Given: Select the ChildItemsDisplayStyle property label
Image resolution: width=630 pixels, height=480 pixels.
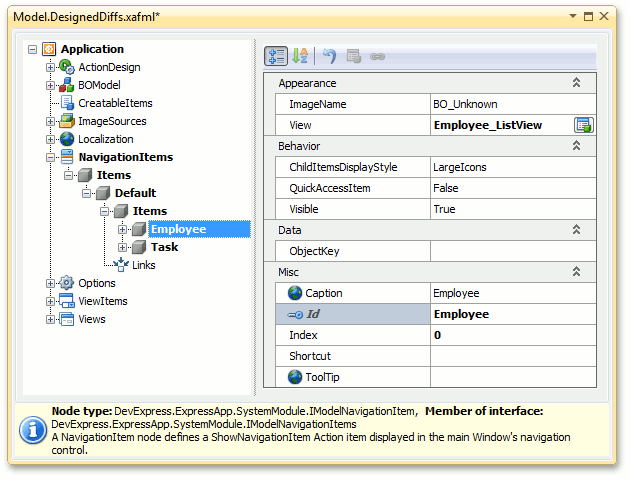Looking at the screenshot, I should coord(343,167).
